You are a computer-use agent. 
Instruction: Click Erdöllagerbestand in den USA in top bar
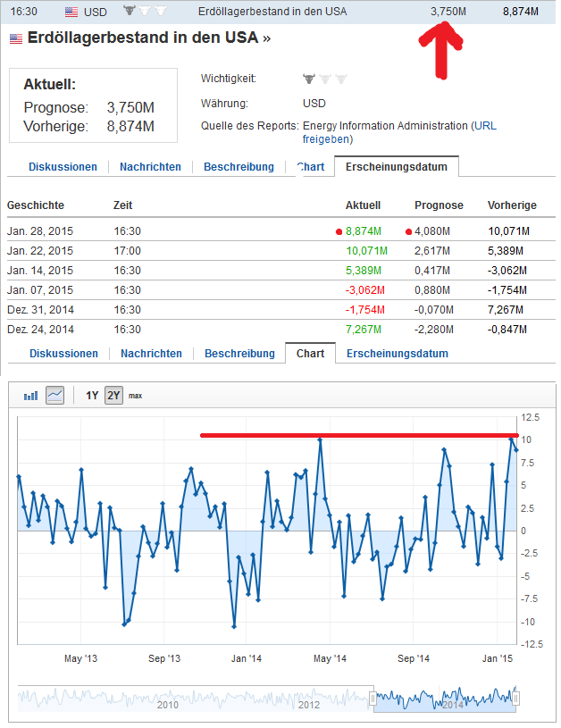coord(272,12)
